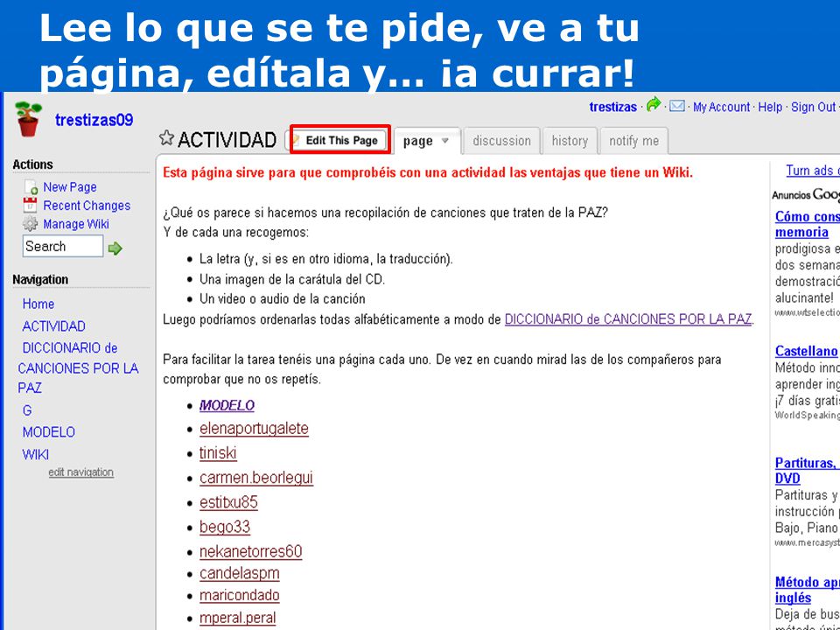Click in the Search input field

coord(63,247)
